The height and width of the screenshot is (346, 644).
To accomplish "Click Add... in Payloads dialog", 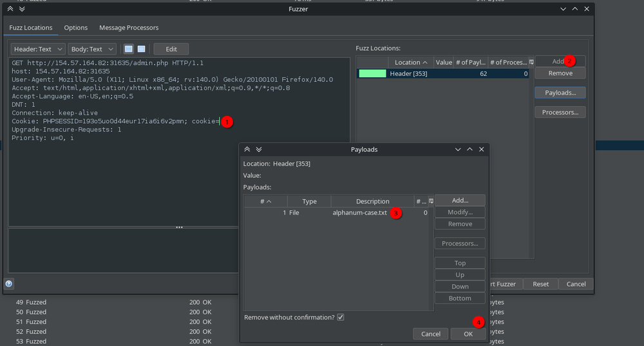I will coord(460,200).
